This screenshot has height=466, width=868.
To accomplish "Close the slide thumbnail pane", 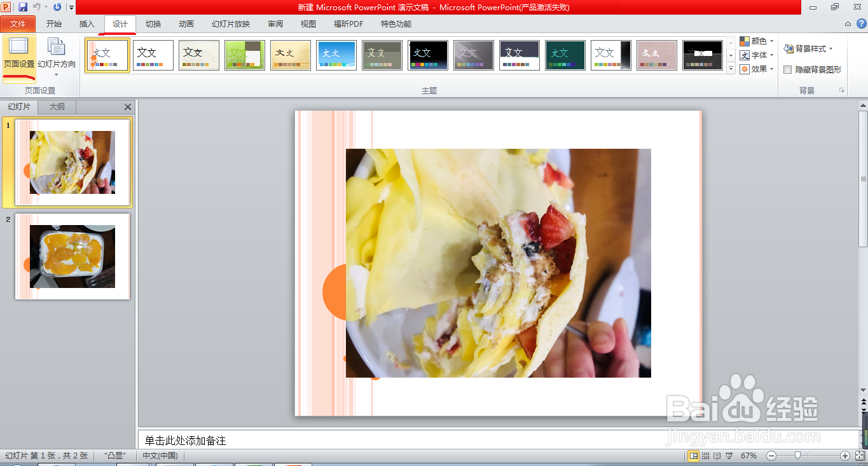I will click(128, 107).
